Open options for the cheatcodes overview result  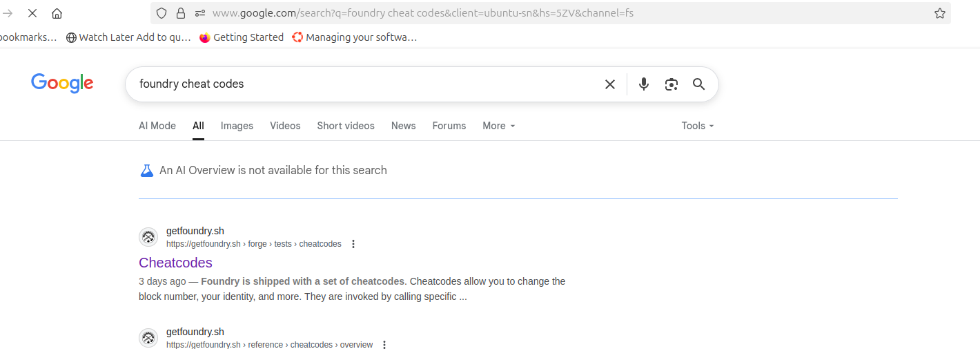click(384, 345)
